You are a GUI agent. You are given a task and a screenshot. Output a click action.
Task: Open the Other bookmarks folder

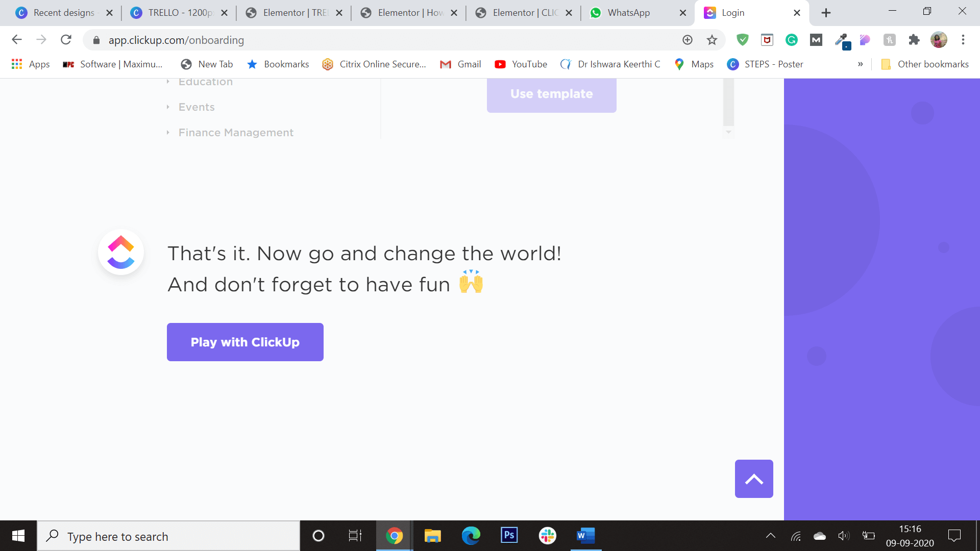pyautogui.click(x=925, y=64)
